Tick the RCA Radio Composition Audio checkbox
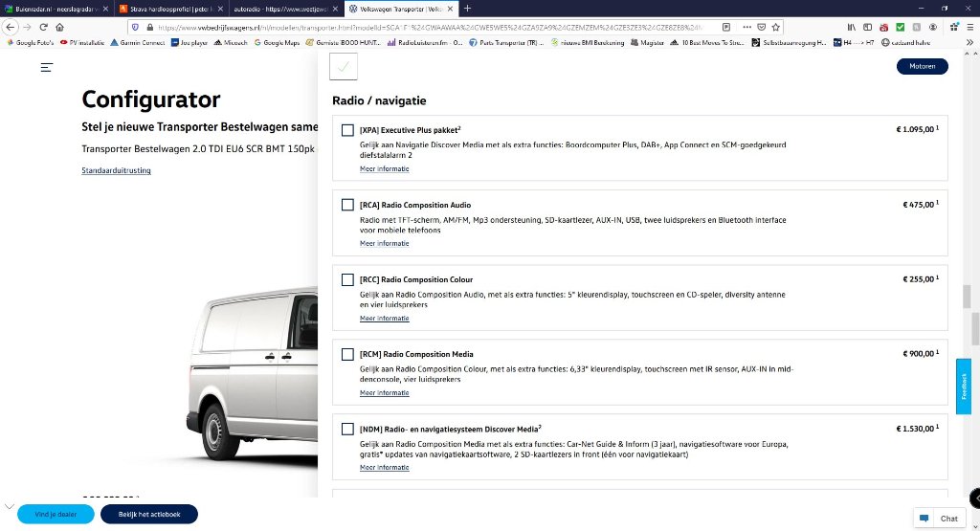The image size is (980, 531). [x=347, y=205]
